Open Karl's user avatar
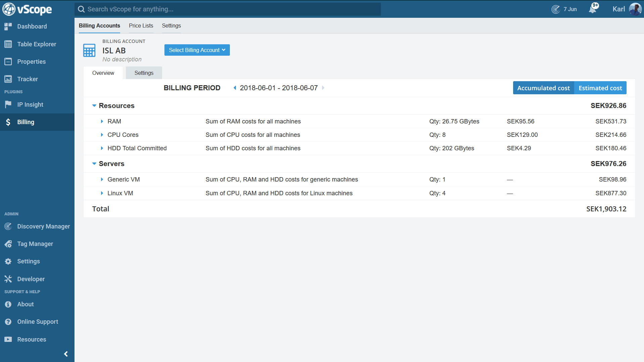The width and height of the screenshot is (644, 362). 635,9
